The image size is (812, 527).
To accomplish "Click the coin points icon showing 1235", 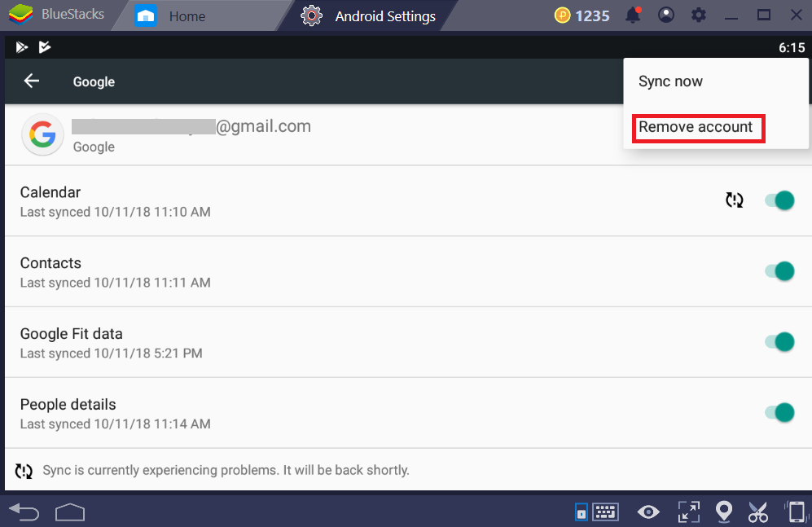I will tap(562, 15).
